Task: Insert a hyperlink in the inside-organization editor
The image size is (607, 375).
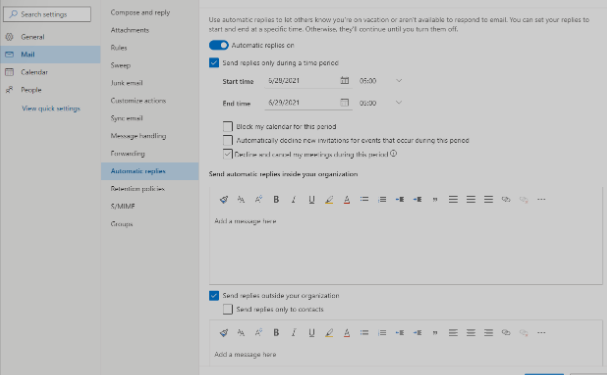Action: click(506, 200)
